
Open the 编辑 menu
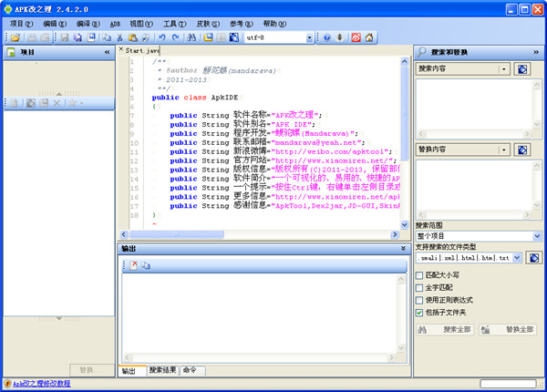point(55,24)
